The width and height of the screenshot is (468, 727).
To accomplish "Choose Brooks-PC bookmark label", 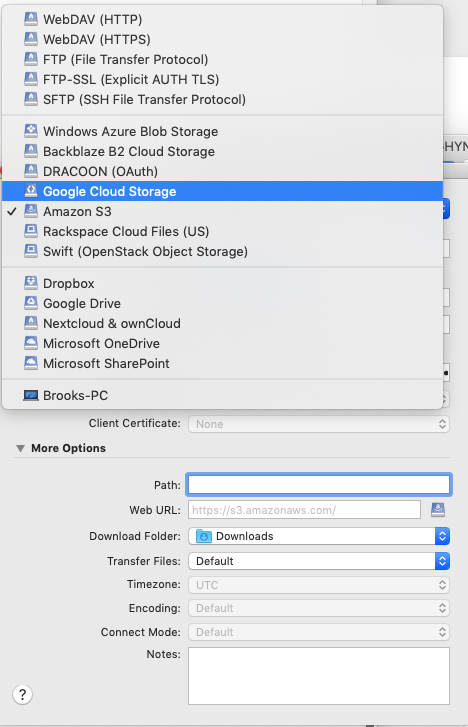I will coord(76,395).
